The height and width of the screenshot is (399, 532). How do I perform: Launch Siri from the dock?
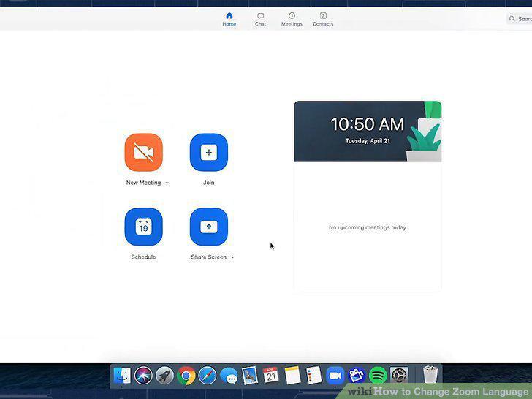(143, 376)
